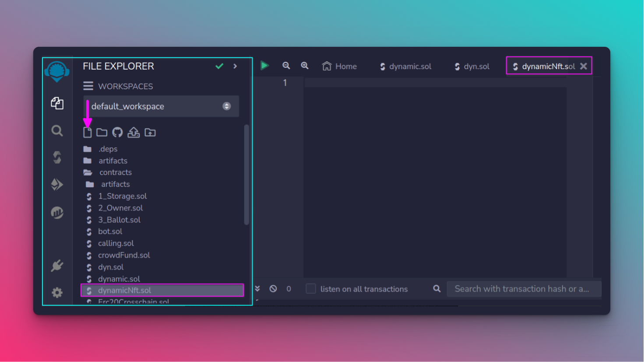
Task: Create a new folder icon
Action: (x=102, y=132)
